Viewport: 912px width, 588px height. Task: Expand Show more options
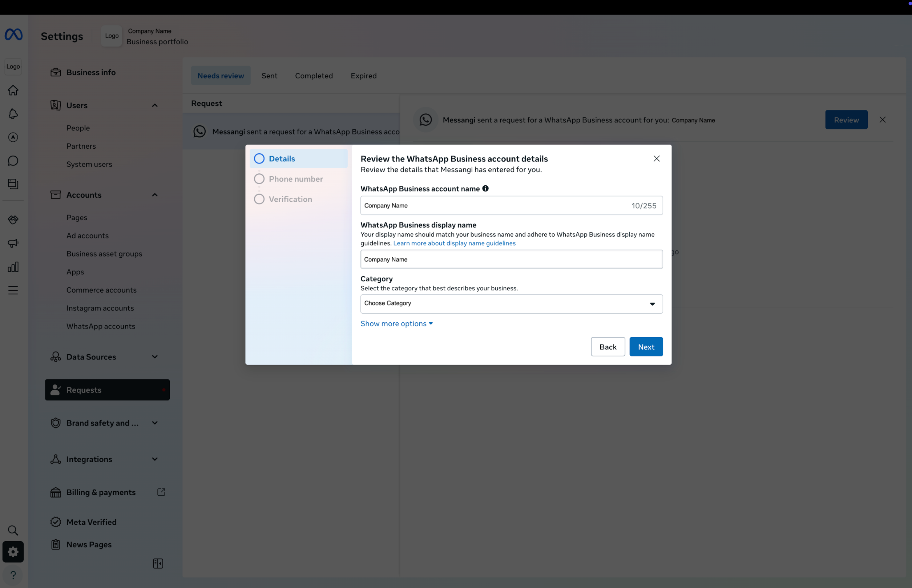396,323
